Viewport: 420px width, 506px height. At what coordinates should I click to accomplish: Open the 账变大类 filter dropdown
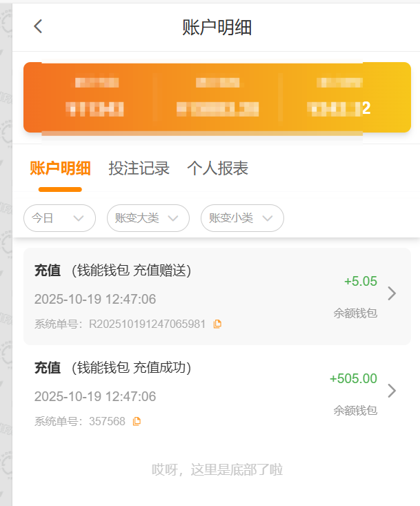coord(148,218)
